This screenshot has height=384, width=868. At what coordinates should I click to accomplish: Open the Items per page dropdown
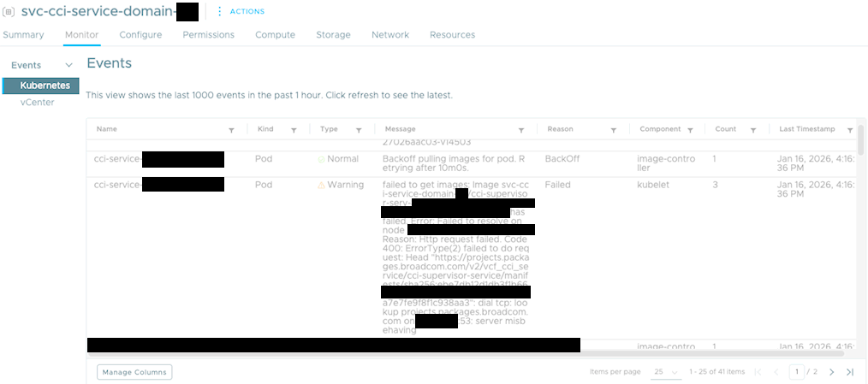coord(666,372)
